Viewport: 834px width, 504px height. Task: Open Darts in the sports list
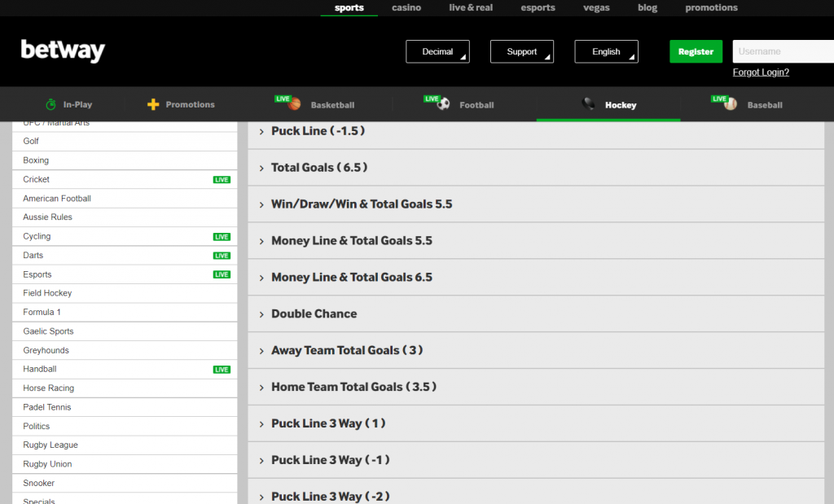tap(125, 256)
